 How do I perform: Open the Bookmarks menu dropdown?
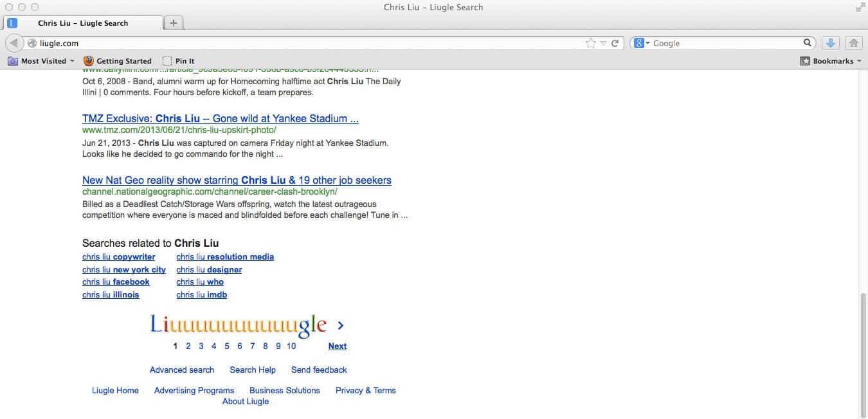[x=831, y=61]
